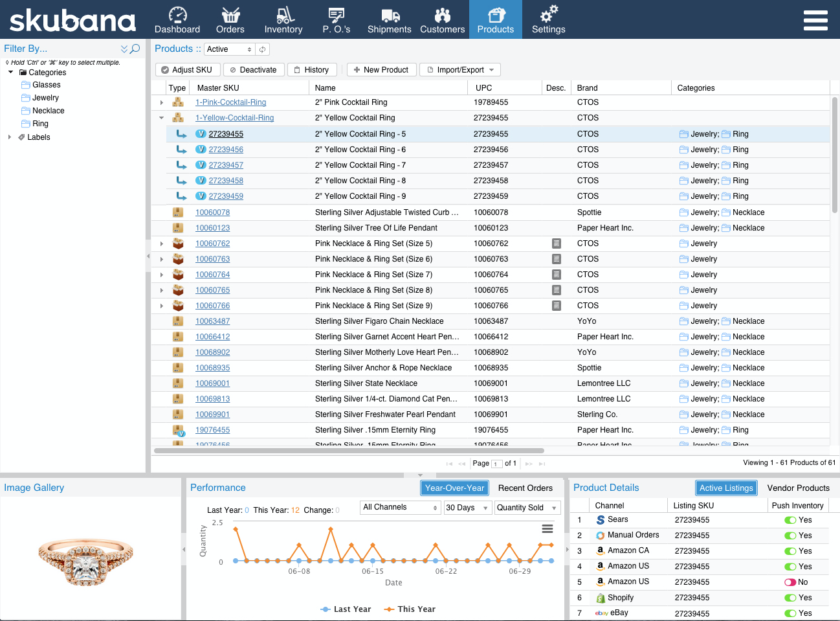
Task: Toggle Push Inventory for Shopify
Action: pos(790,598)
